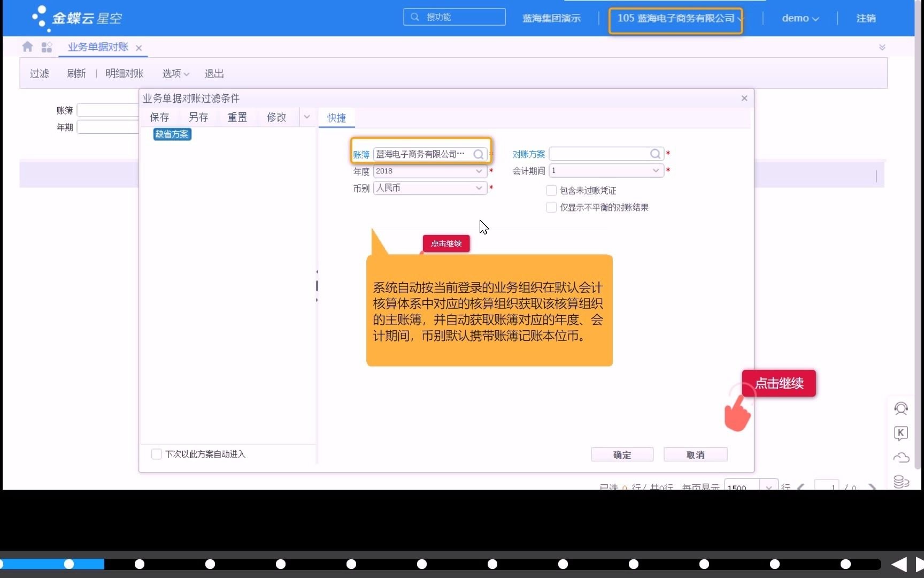The width and height of the screenshot is (924, 578).
Task: Click the previous arrow in player bar
Action: [x=899, y=564]
